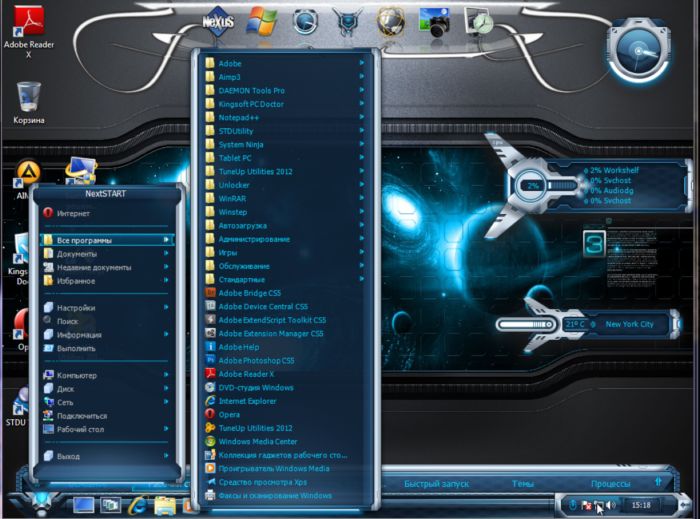700x519 pixels.
Task: Choose Выполнить in the start menu
Action: click(76, 348)
